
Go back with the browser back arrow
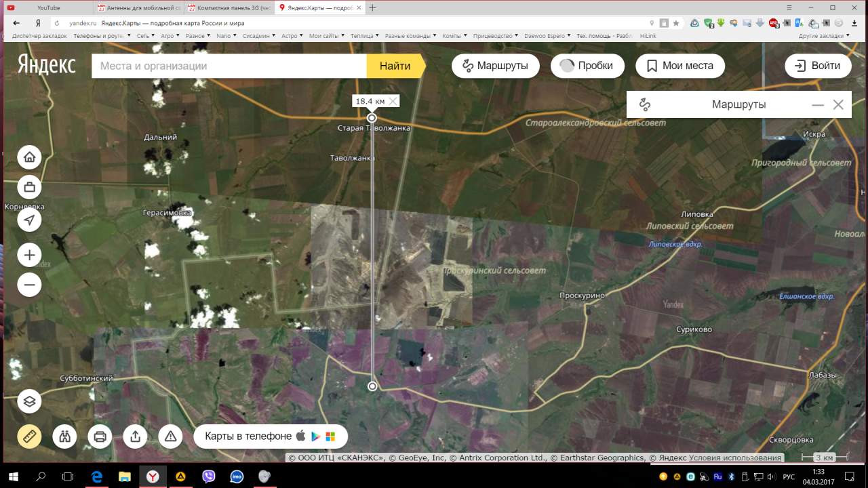(x=16, y=22)
